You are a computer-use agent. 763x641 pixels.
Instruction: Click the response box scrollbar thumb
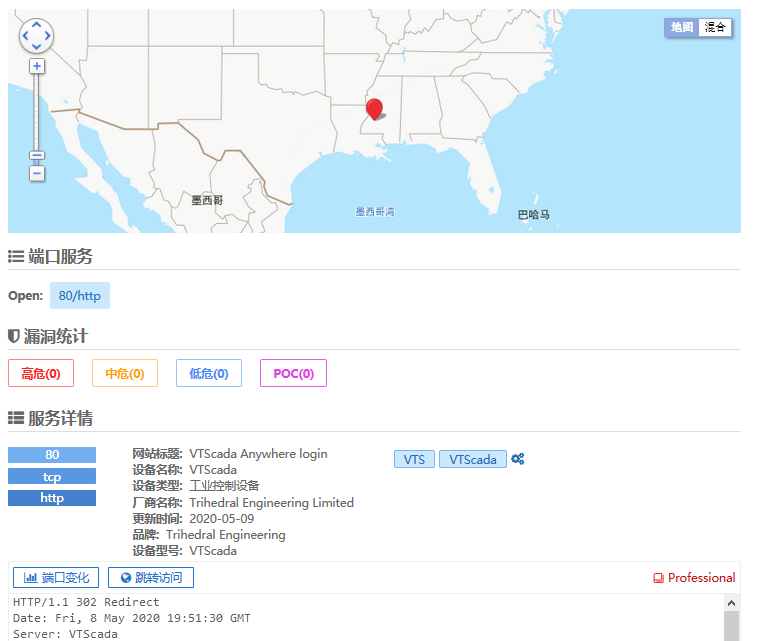pyautogui.click(x=731, y=626)
